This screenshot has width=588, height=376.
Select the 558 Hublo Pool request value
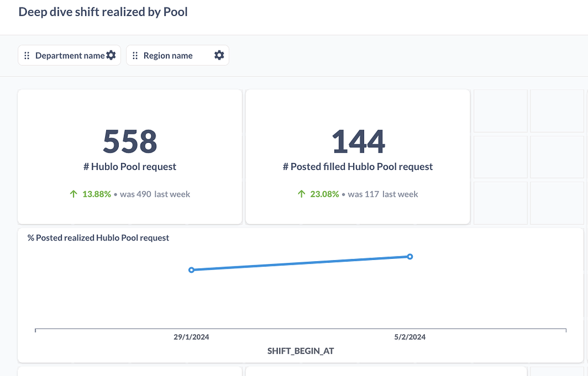(x=129, y=141)
